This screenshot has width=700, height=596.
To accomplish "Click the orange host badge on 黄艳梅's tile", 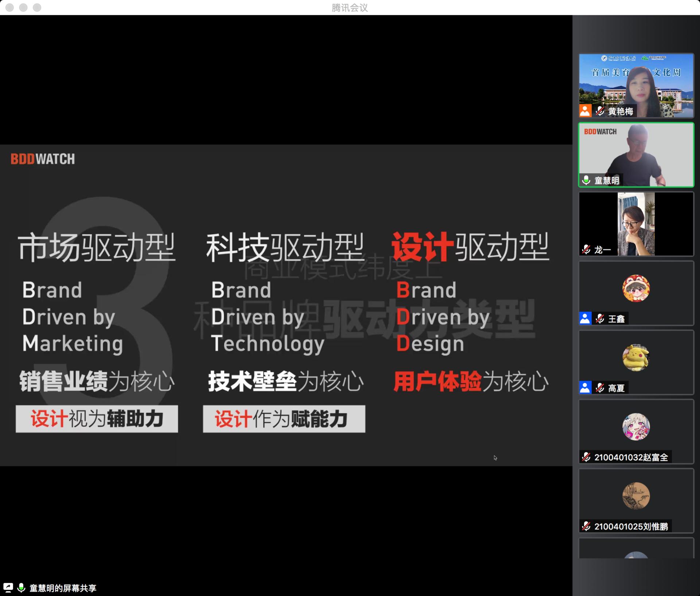I will tap(585, 111).
